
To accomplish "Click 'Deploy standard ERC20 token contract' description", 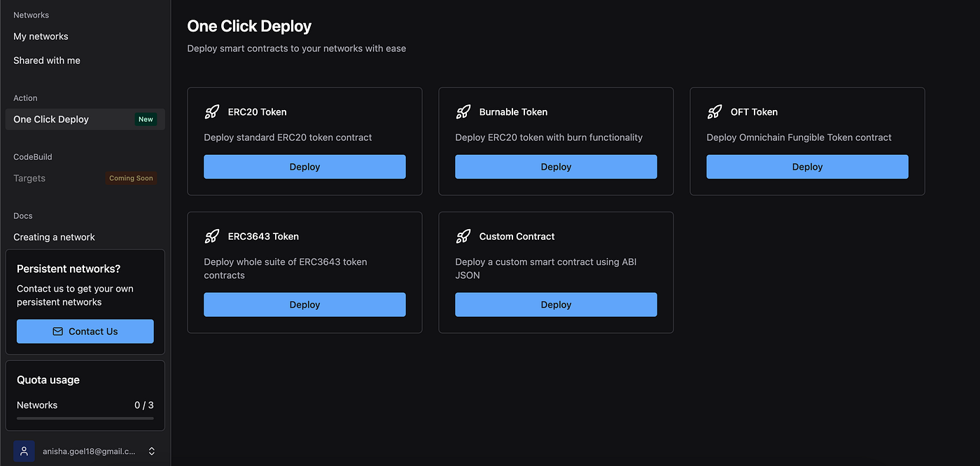I will [x=288, y=137].
